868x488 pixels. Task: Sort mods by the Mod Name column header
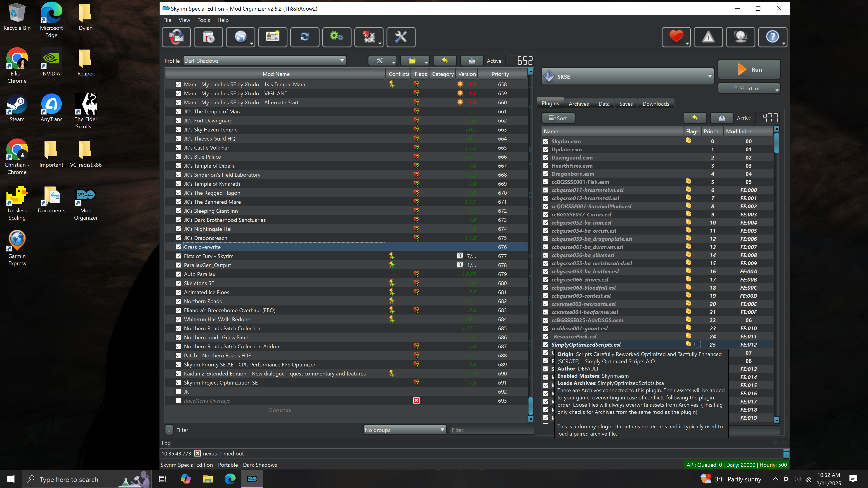pyautogui.click(x=276, y=74)
